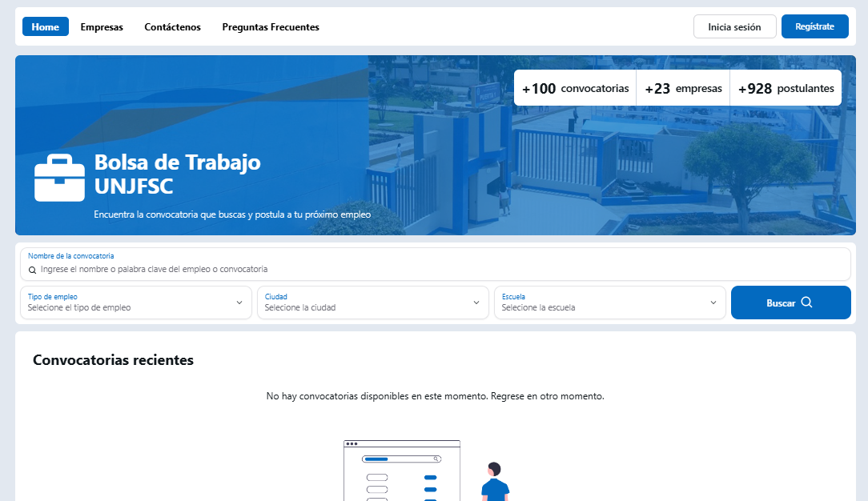Open the Empresas section
868x501 pixels.
tap(102, 26)
